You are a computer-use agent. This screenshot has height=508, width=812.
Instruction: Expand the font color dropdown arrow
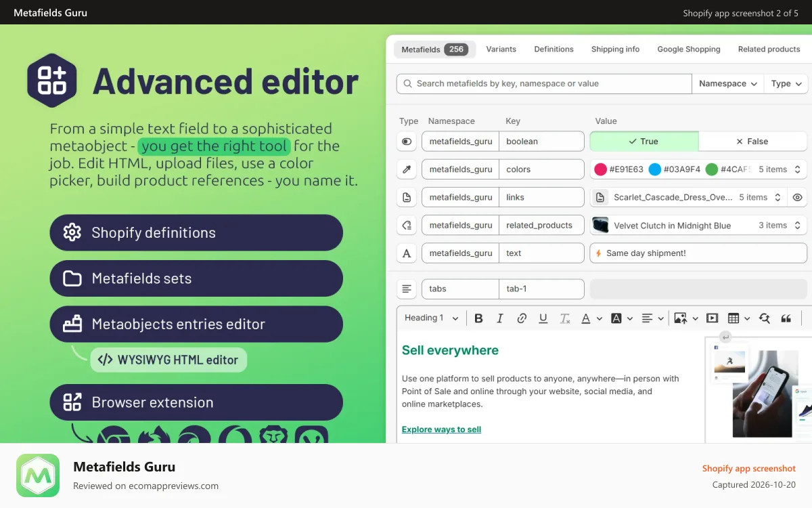pos(599,318)
